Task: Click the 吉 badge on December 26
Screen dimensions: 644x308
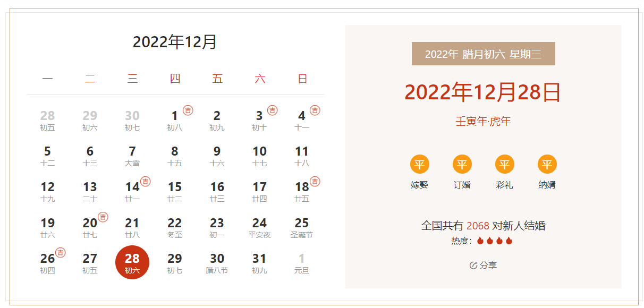Action: click(x=61, y=252)
